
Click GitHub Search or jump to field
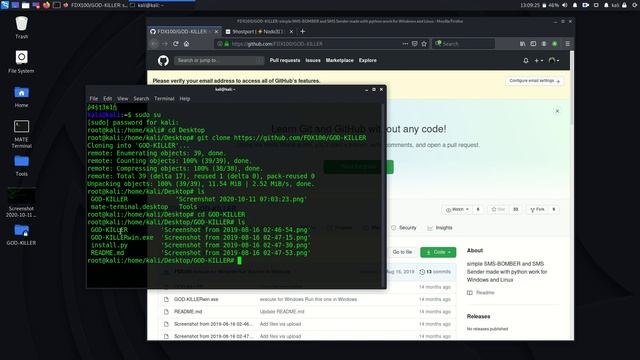point(219,60)
